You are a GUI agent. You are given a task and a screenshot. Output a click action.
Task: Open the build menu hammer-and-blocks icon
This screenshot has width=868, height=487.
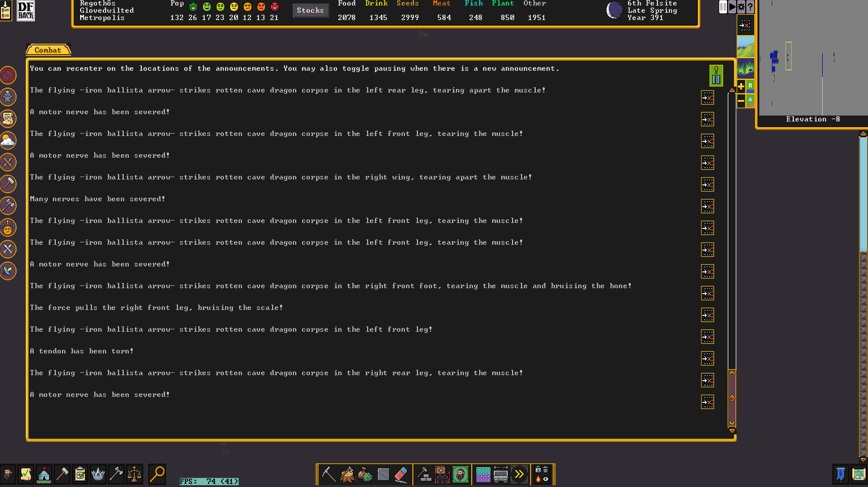[424, 474]
